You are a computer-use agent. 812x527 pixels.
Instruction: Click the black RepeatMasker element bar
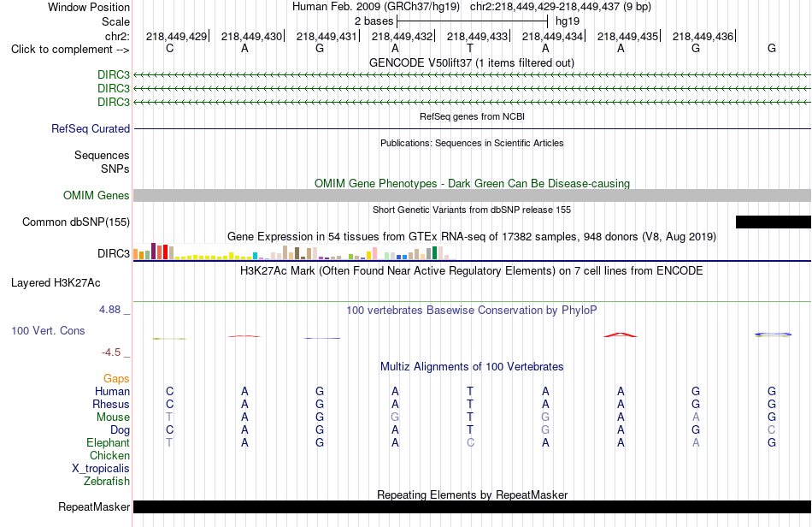(x=472, y=506)
